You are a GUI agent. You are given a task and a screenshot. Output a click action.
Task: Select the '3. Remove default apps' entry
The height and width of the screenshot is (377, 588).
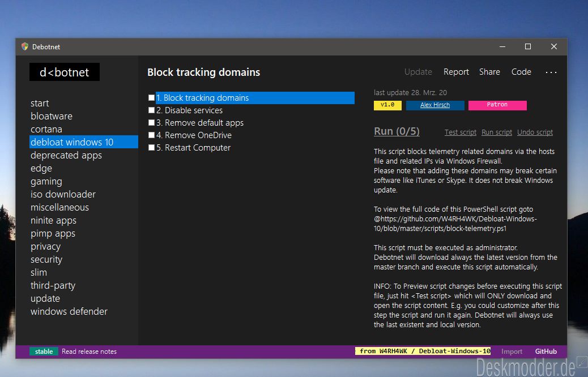[x=200, y=122]
